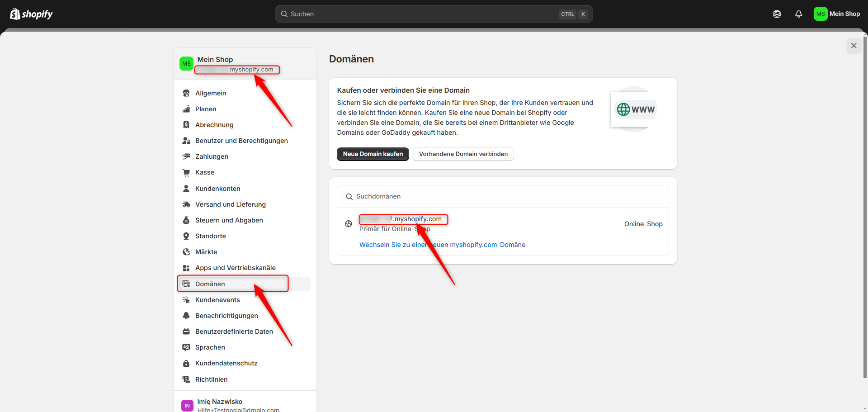This screenshot has height=412, width=868.
Task: Click the Apps und Vertriebskanäle icon
Action: pos(186,268)
